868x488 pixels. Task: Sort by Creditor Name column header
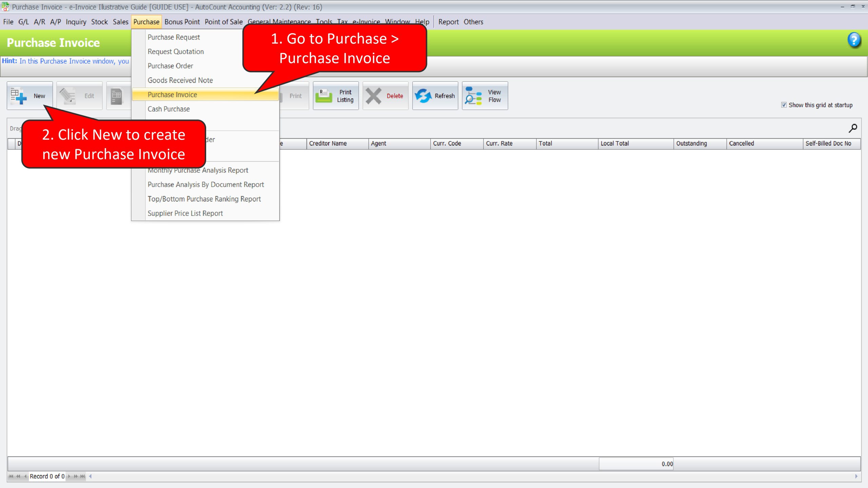point(337,143)
